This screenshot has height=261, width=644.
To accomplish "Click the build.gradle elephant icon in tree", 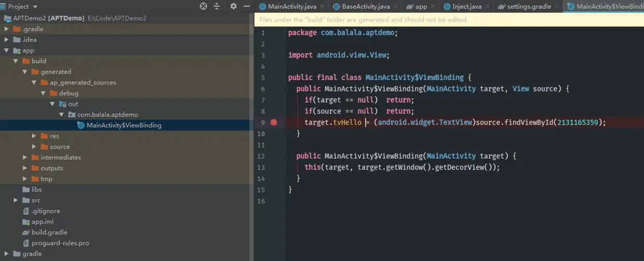I will (x=26, y=232).
